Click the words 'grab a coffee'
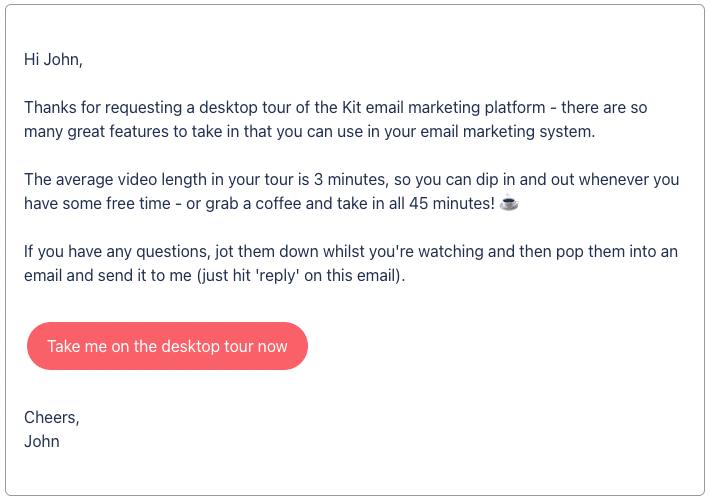Screen dimensions: 710x500 pyautogui.click(x=253, y=204)
